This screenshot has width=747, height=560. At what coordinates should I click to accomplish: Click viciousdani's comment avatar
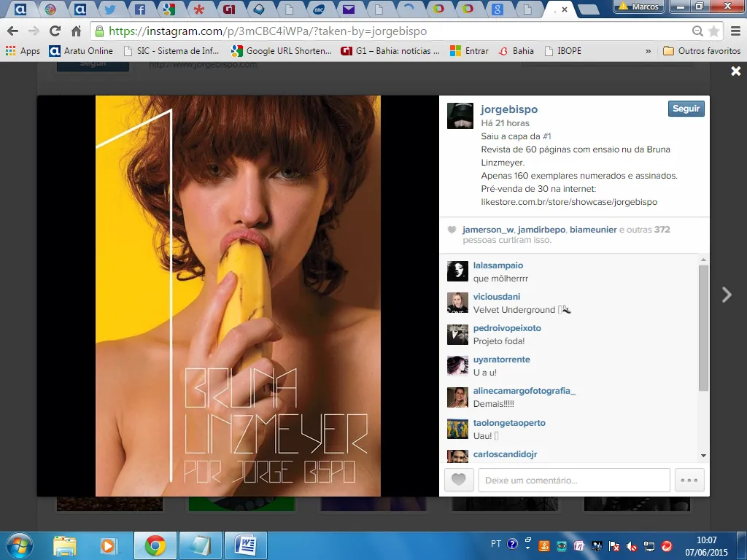457,303
